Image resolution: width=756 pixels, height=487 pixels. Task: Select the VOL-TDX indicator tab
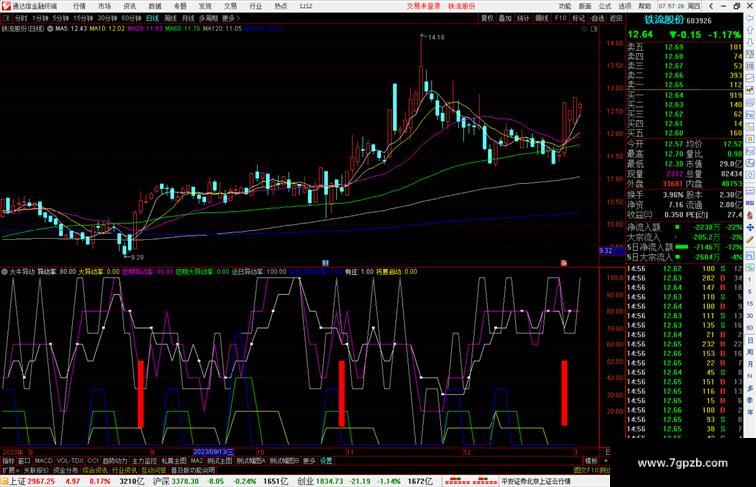coord(70,461)
